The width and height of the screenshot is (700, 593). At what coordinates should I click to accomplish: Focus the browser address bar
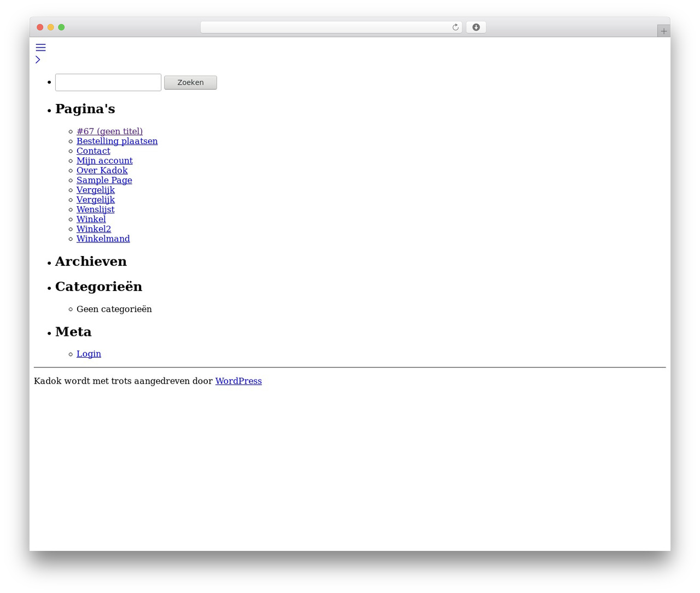331,27
